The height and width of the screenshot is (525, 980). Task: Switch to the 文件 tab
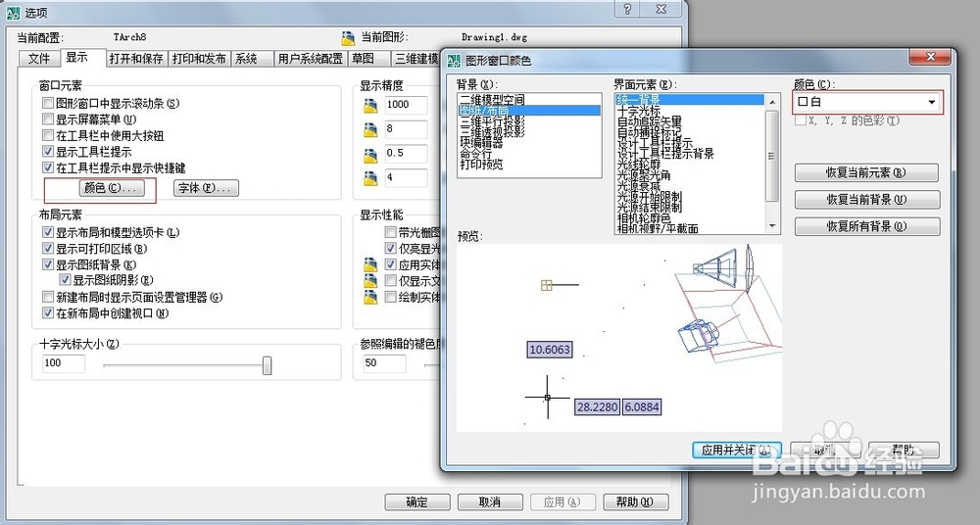coord(39,58)
